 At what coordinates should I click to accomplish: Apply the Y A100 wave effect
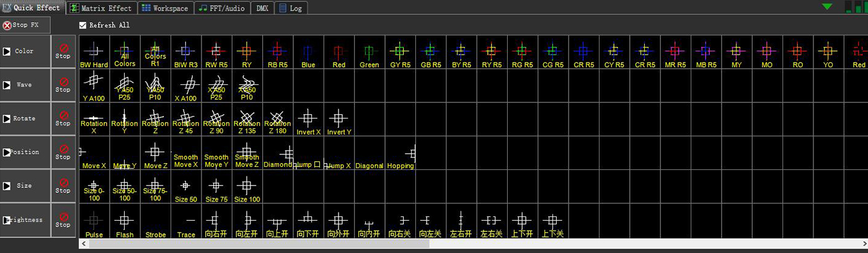tap(94, 86)
